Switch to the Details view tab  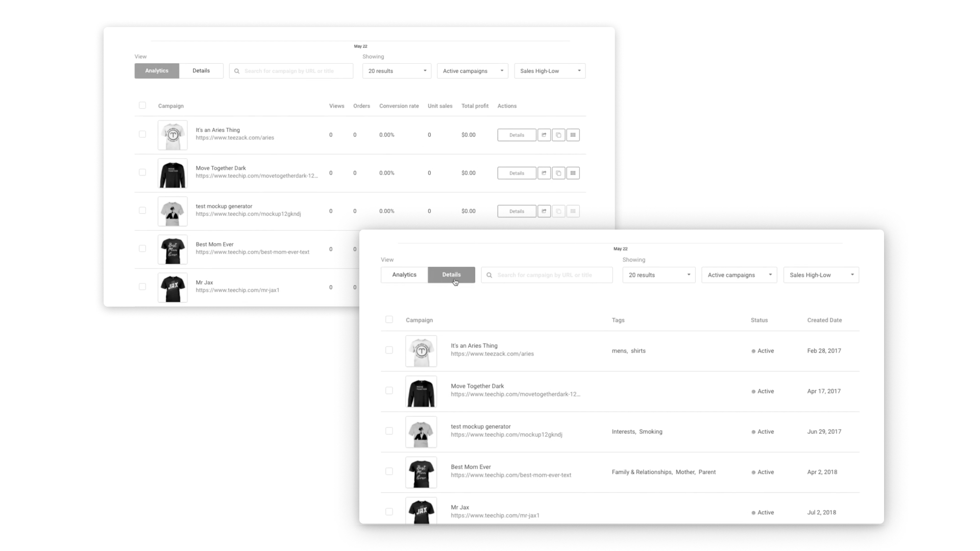[x=451, y=274]
